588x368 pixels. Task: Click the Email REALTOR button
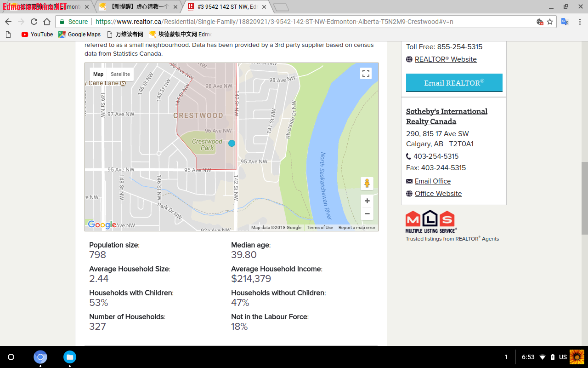click(454, 83)
